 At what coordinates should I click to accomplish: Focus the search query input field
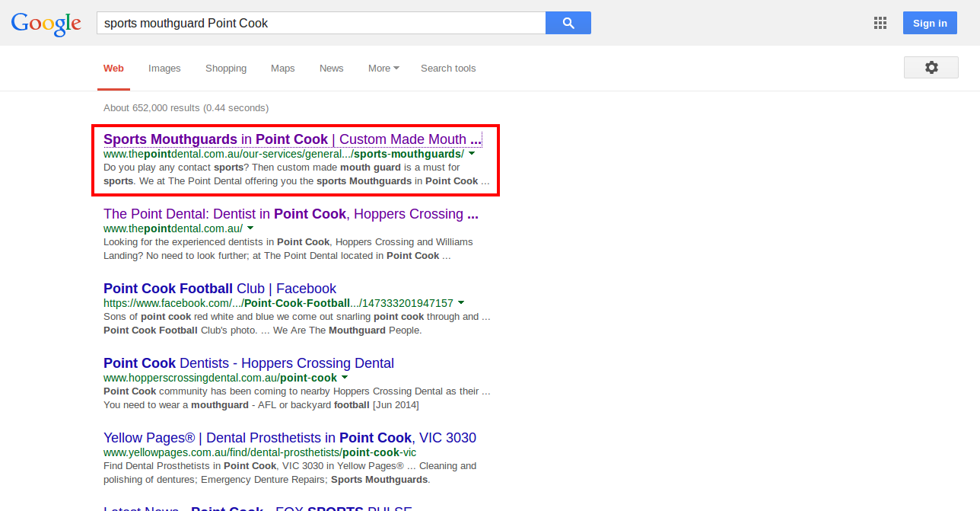(x=321, y=23)
